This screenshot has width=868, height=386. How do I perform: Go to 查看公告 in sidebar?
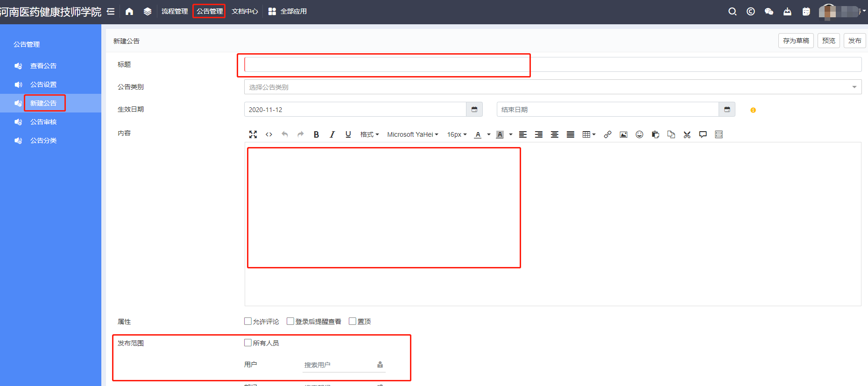tap(43, 66)
